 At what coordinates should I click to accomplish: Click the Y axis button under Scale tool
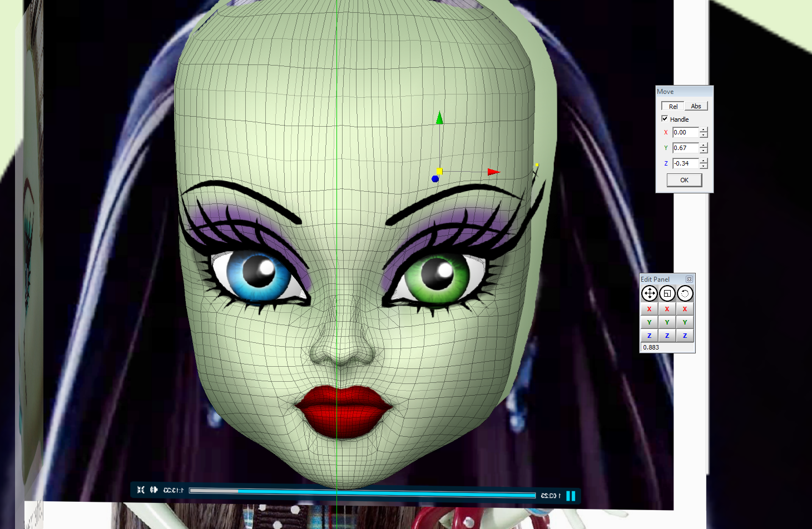667,322
